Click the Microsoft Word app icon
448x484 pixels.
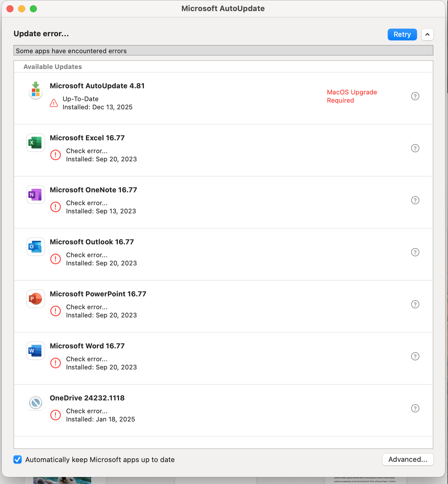[x=36, y=351]
